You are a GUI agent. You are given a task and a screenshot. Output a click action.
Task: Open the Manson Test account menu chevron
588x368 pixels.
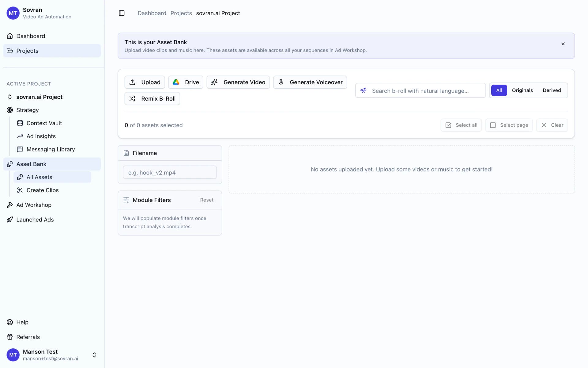(94, 355)
